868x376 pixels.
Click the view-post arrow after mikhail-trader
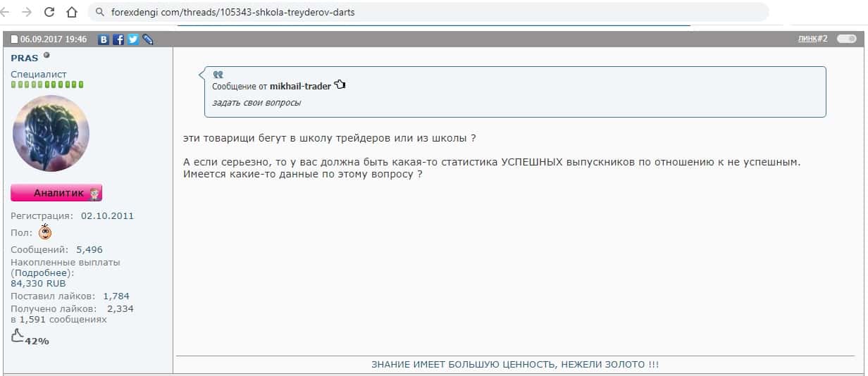point(340,85)
